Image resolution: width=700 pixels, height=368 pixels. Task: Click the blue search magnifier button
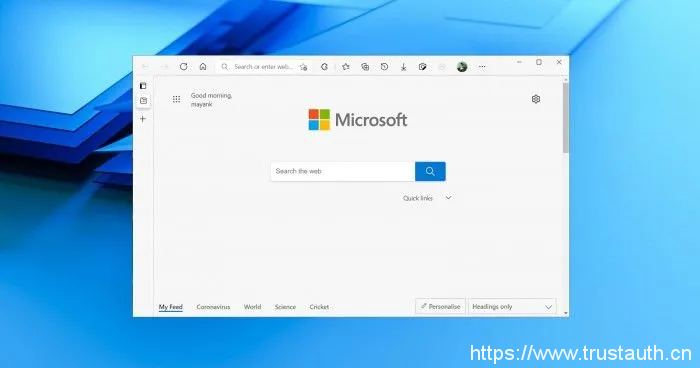click(430, 171)
